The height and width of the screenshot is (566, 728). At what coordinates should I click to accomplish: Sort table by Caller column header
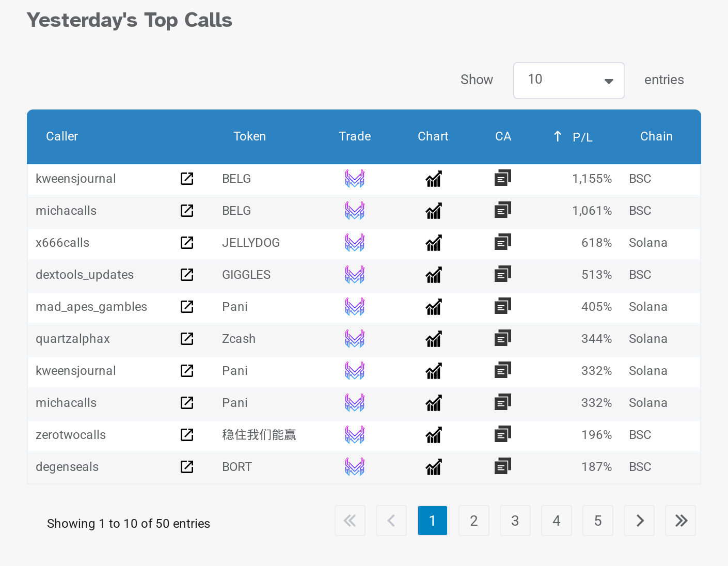tap(62, 136)
